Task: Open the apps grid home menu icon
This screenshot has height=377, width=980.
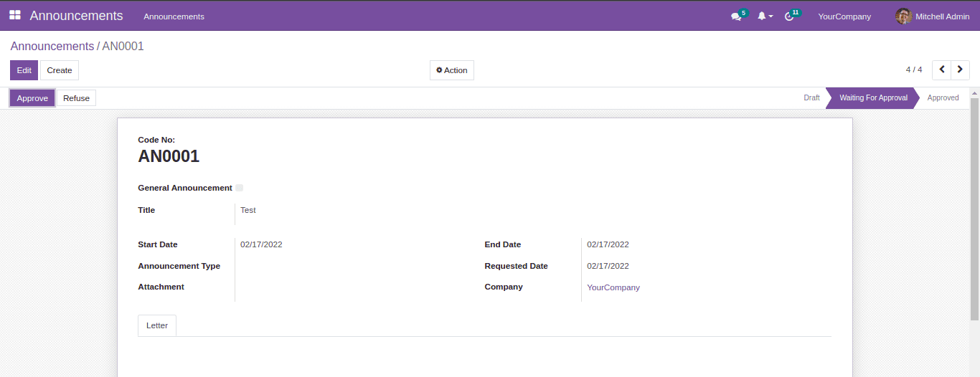Action: click(15, 15)
